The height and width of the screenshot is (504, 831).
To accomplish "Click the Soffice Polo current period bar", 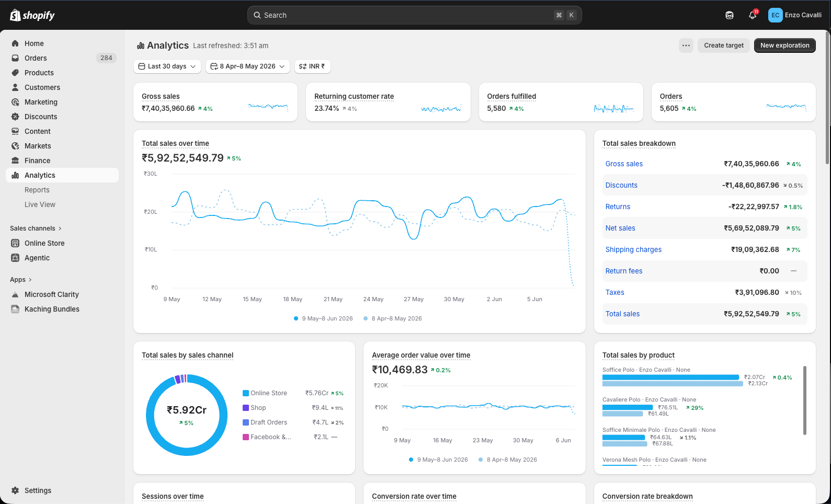I will [670, 377].
